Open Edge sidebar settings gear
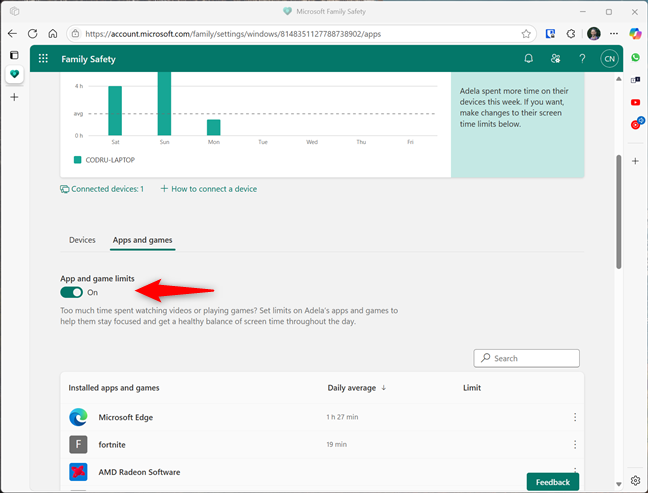The width and height of the screenshot is (648, 493). [x=636, y=480]
